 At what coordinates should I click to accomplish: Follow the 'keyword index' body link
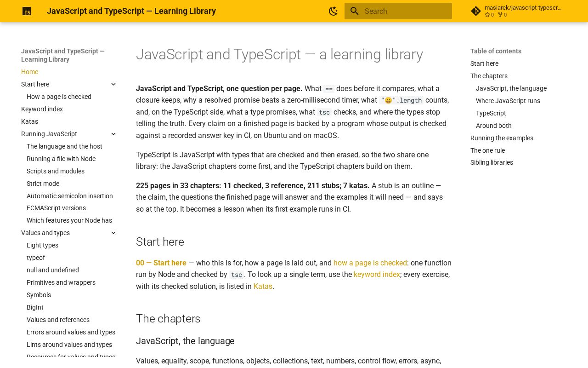377,275
